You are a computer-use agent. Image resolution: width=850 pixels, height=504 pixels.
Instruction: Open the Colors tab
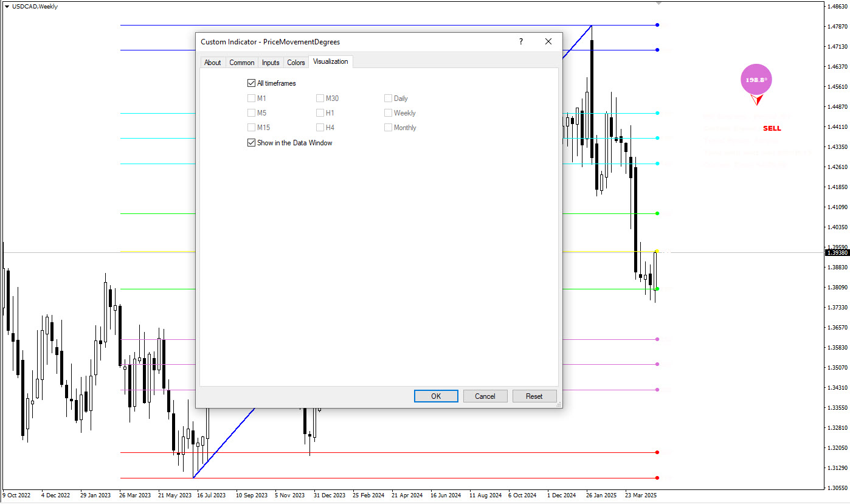296,63
